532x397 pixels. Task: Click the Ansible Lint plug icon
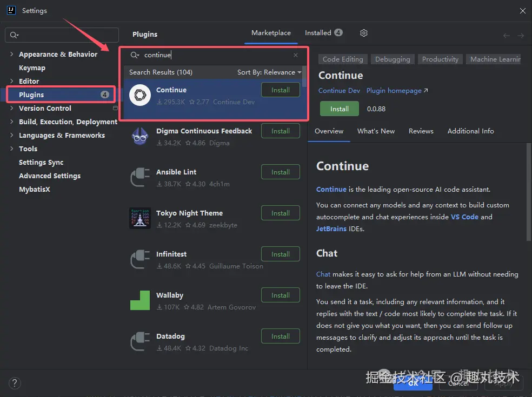point(140,177)
